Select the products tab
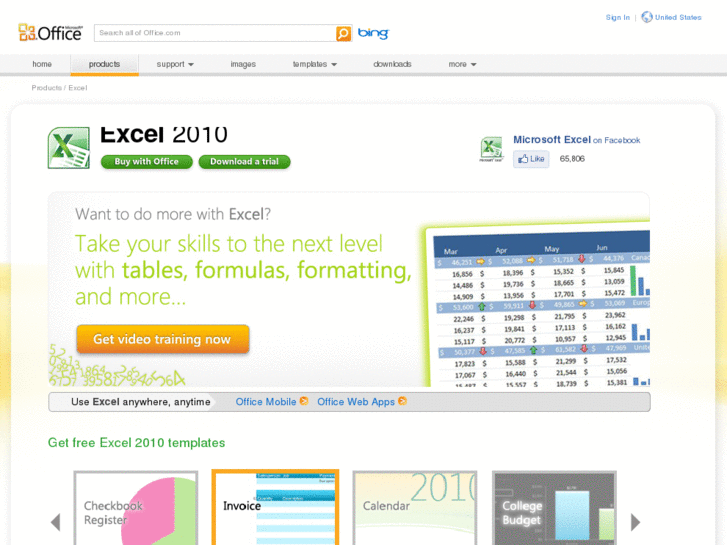Screen dimensions: 727x545 [x=104, y=64]
